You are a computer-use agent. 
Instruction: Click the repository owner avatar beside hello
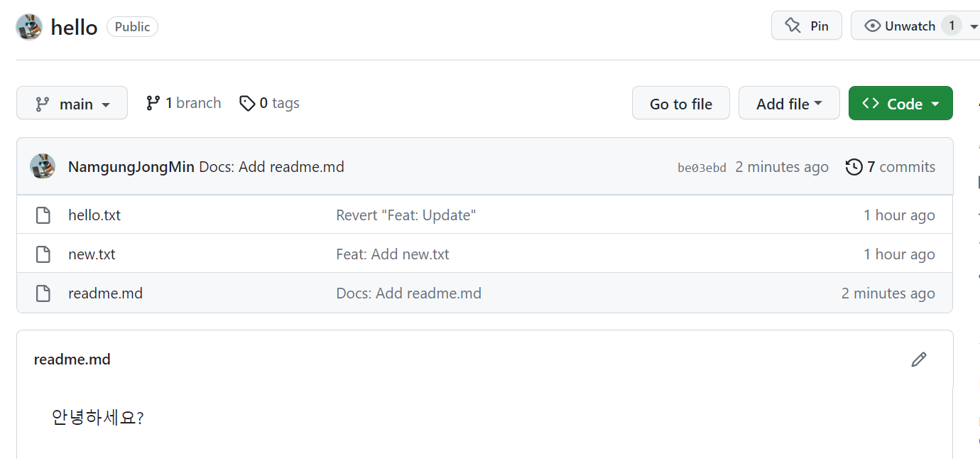tap(29, 27)
